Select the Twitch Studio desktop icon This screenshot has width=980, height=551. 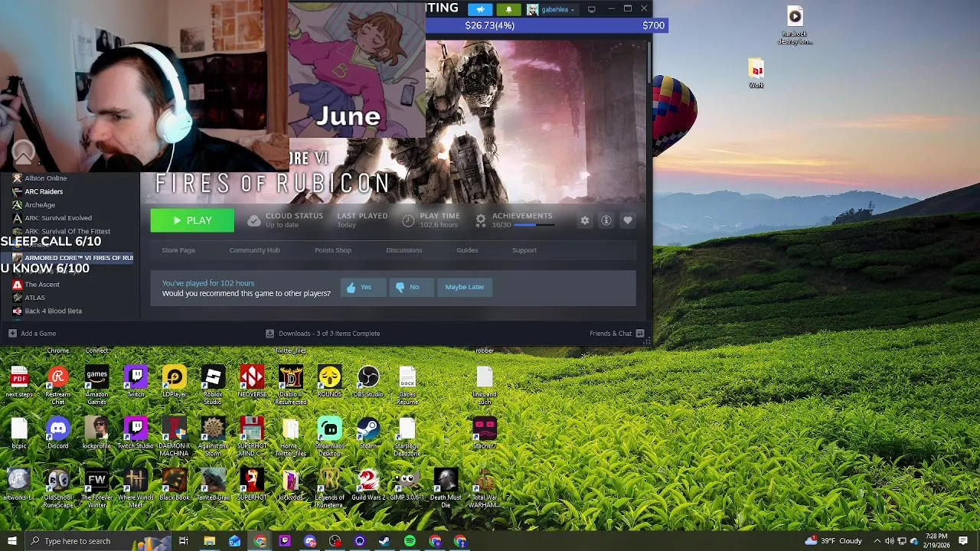point(136,433)
